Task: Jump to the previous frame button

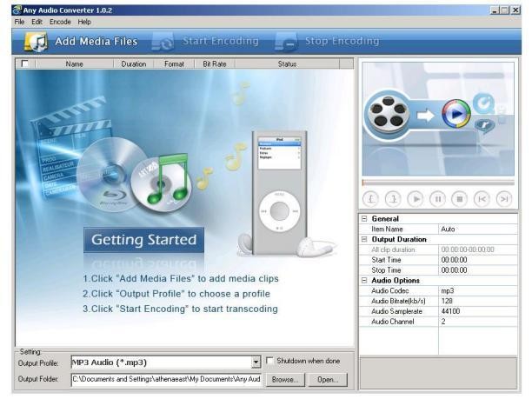Action: coord(482,199)
